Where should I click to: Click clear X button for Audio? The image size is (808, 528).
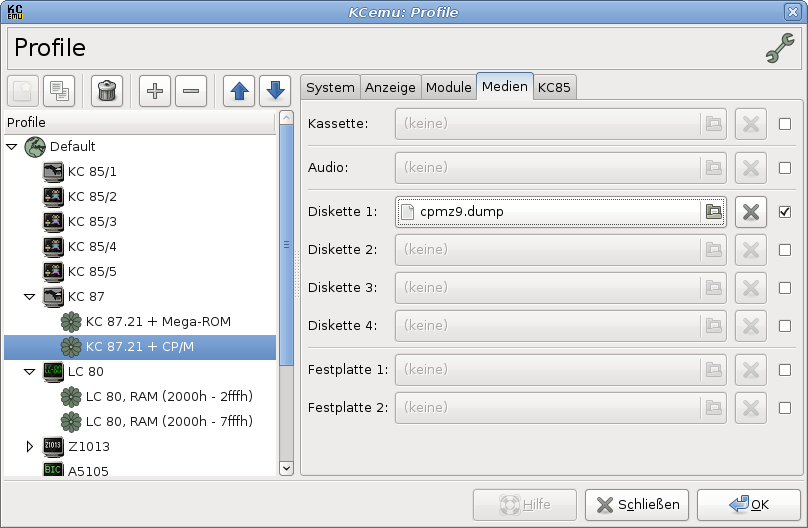(751, 167)
